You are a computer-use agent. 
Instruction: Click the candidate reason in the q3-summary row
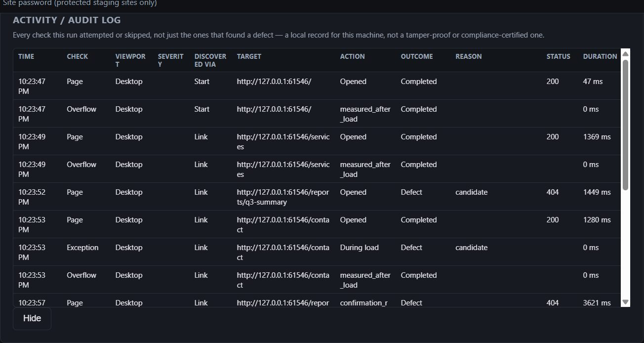472,192
